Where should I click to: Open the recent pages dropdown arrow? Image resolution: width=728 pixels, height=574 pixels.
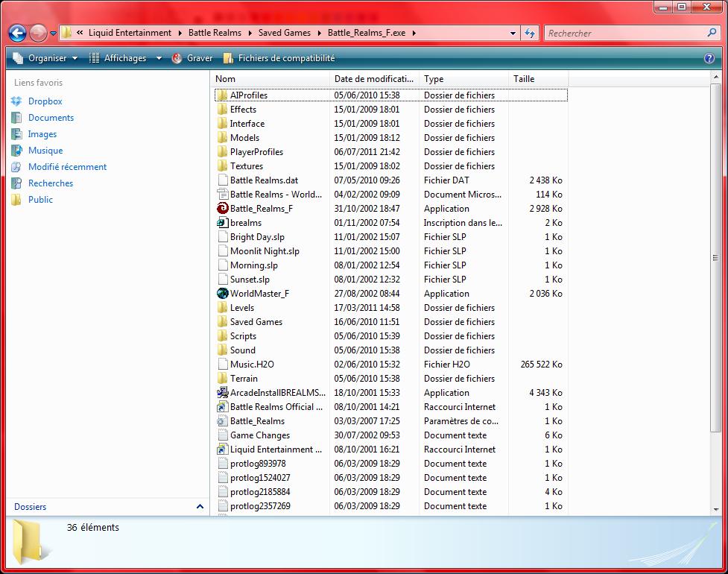coord(53,34)
